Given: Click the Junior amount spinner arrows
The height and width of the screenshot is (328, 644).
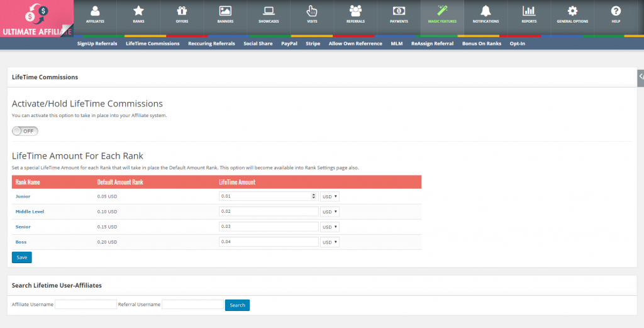Looking at the screenshot, I should 314,196.
